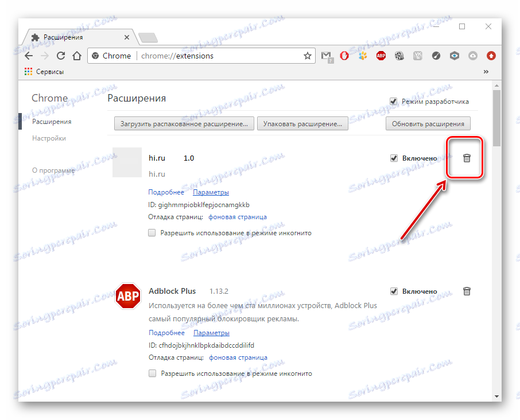Show hidden bookmarks via double chevron
The height and width of the screenshot is (420, 520).
[x=486, y=72]
